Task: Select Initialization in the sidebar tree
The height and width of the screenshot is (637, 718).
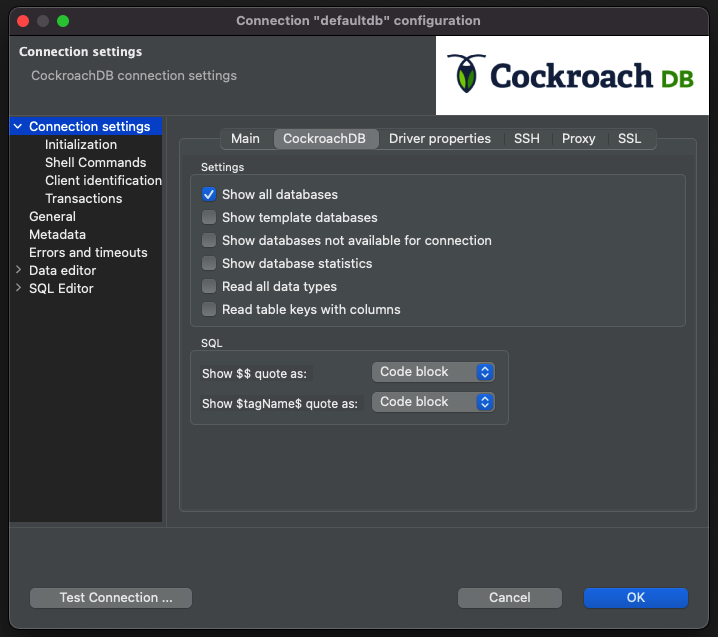Action: (x=81, y=145)
